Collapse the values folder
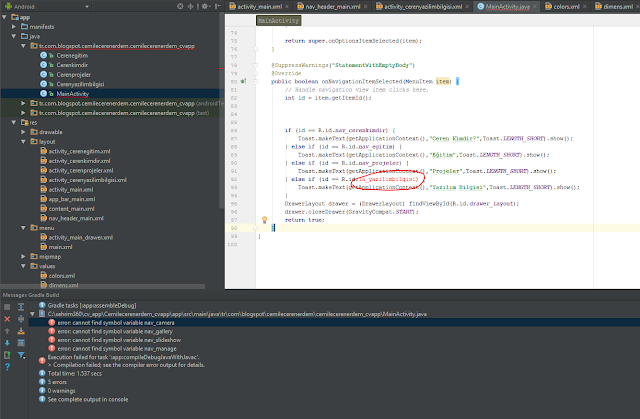Screen dimensions: 640x419 click(23, 266)
